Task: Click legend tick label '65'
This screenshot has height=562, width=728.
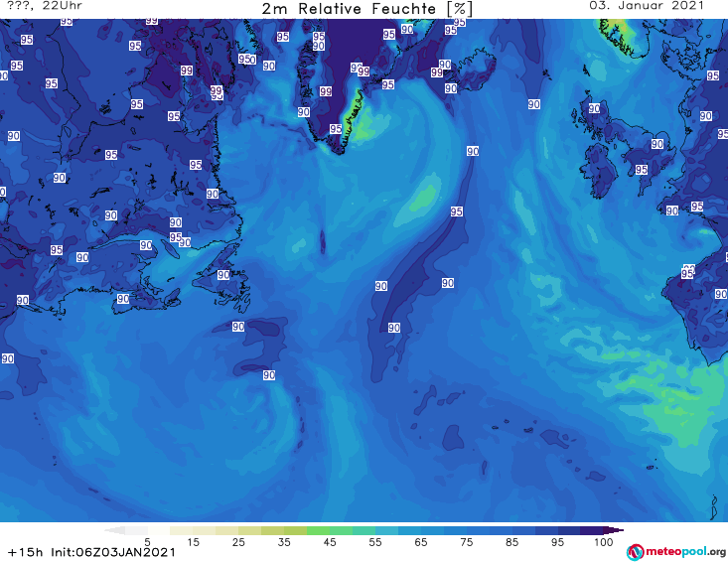Action: [x=421, y=541]
